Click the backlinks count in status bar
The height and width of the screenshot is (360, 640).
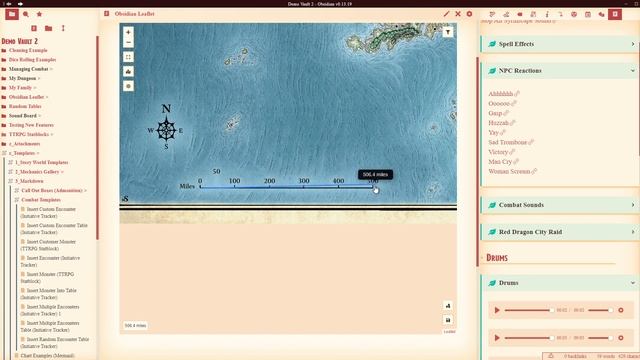tap(575, 356)
